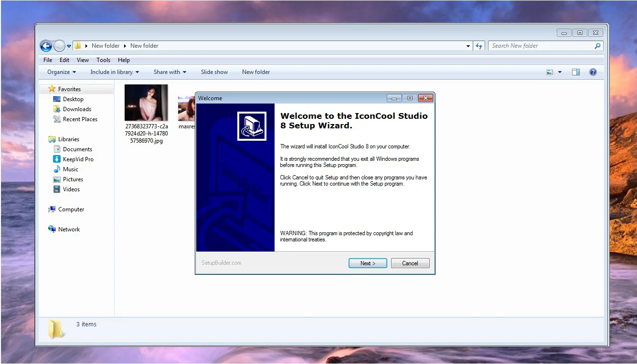Select Favorites in the navigation pane
This screenshot has width=637, height=364.
tap(69, 89)
